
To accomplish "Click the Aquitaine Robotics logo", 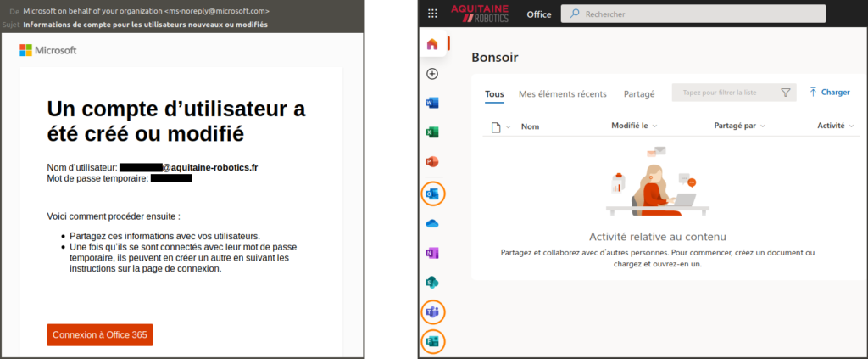I will point(480,14).
